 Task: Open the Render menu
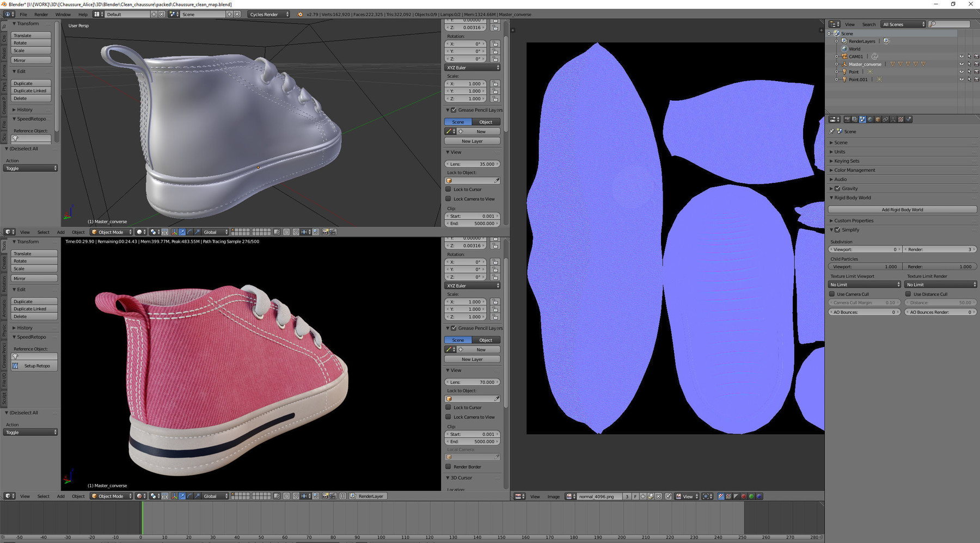click(x=41, y=14)
